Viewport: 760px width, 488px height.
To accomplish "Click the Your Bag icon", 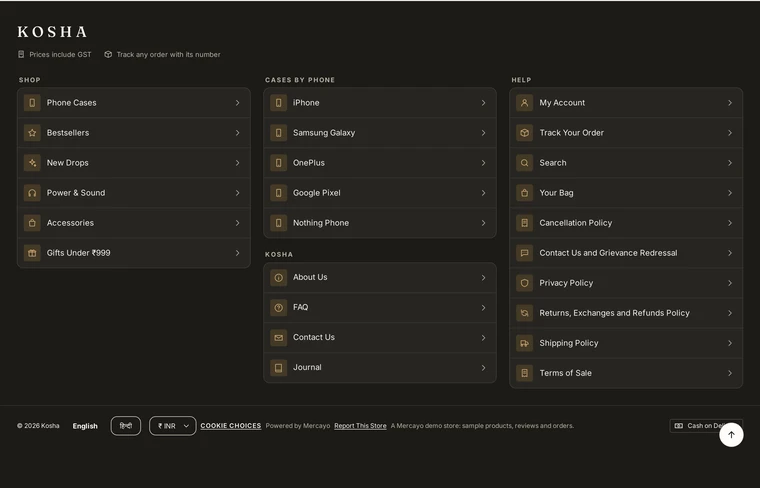I will tap(524, 193).
